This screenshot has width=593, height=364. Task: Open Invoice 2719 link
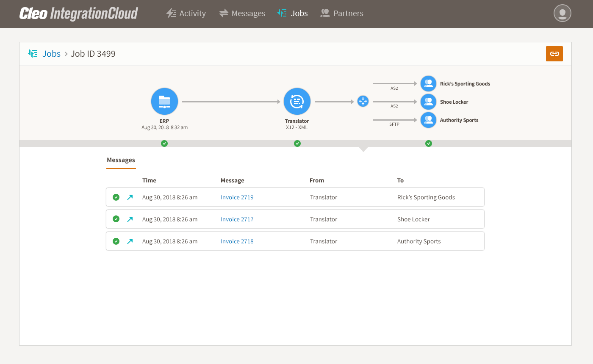tap(237, 197)
